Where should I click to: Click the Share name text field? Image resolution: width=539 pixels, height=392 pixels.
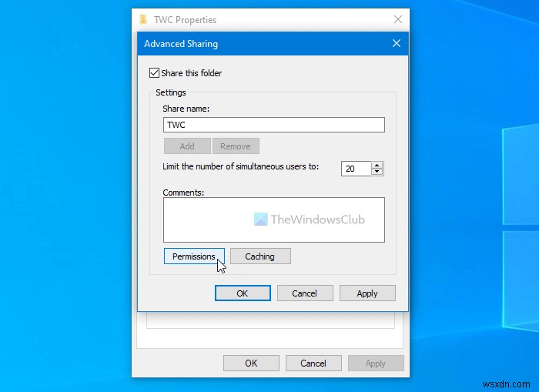coord(273,125)
